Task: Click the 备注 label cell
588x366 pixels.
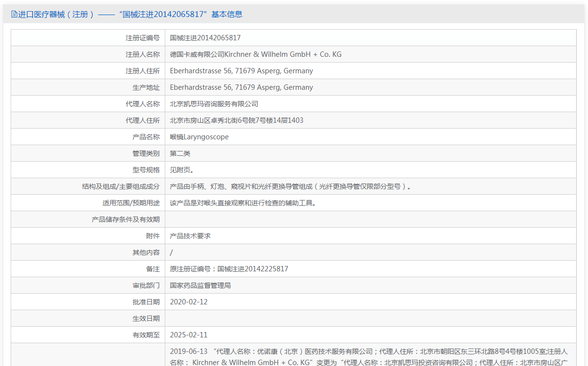Action: [x=88, y=269]
